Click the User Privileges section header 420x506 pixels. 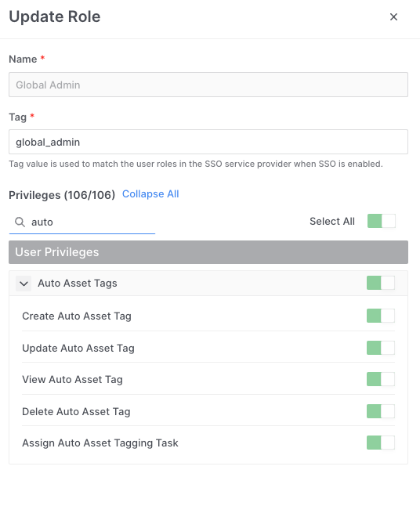(208, 252)
